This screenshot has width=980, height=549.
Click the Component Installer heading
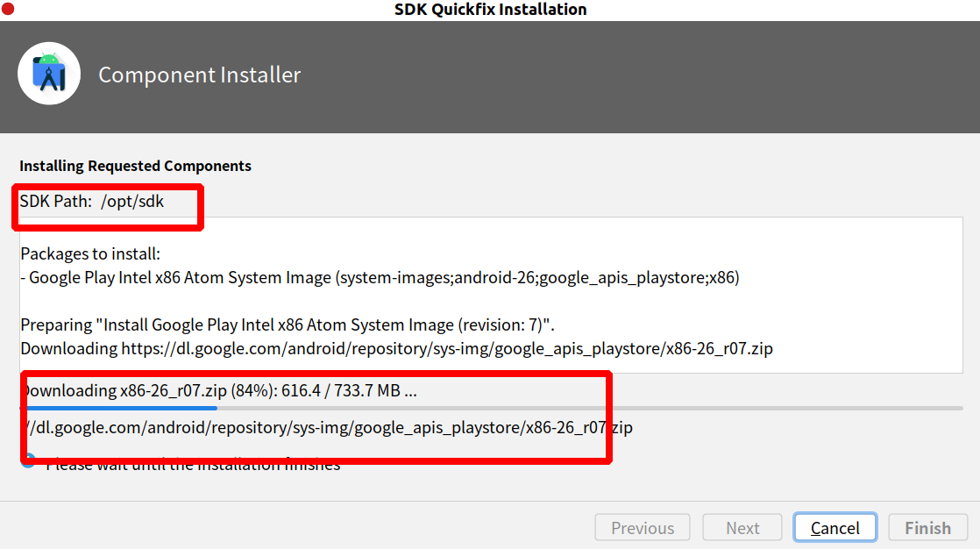point(199,75)
